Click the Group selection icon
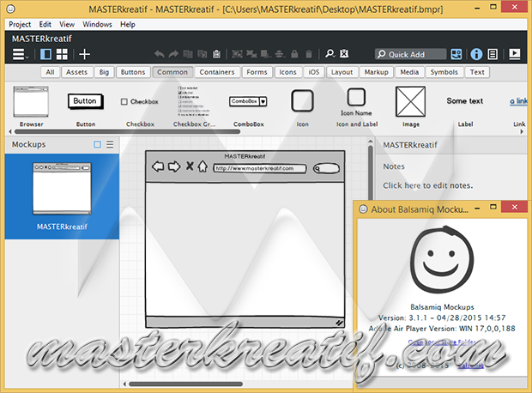Viewport: 532px width, 393px height. click(237, 53)
